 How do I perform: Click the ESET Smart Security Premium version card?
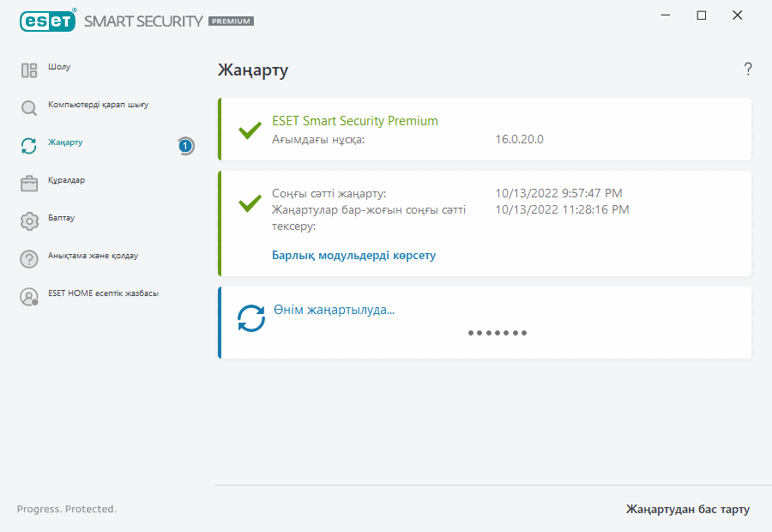coord(485,129)
